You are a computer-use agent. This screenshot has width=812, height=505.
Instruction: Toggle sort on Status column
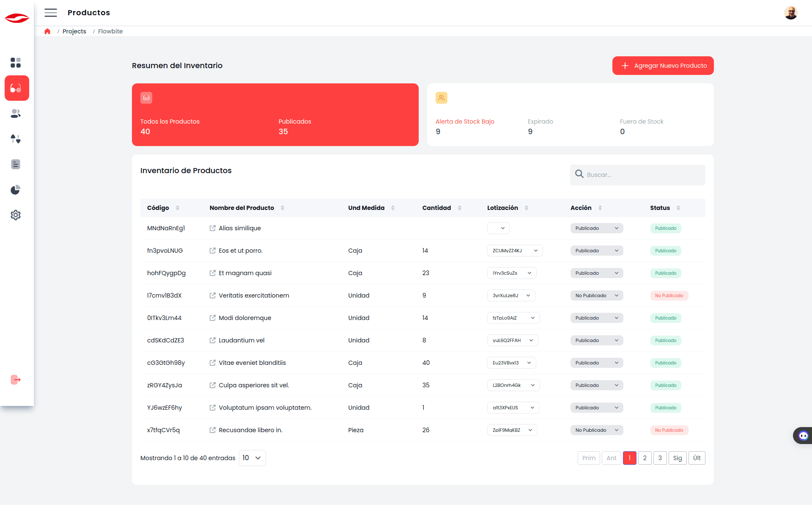pyautogui.click(x=678, y=208)
